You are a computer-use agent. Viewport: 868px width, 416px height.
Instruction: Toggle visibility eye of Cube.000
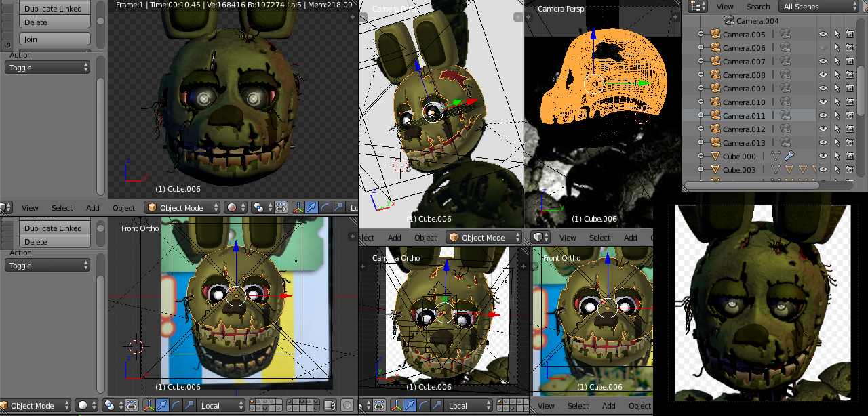pyautogui.click(x=823, y=156)
